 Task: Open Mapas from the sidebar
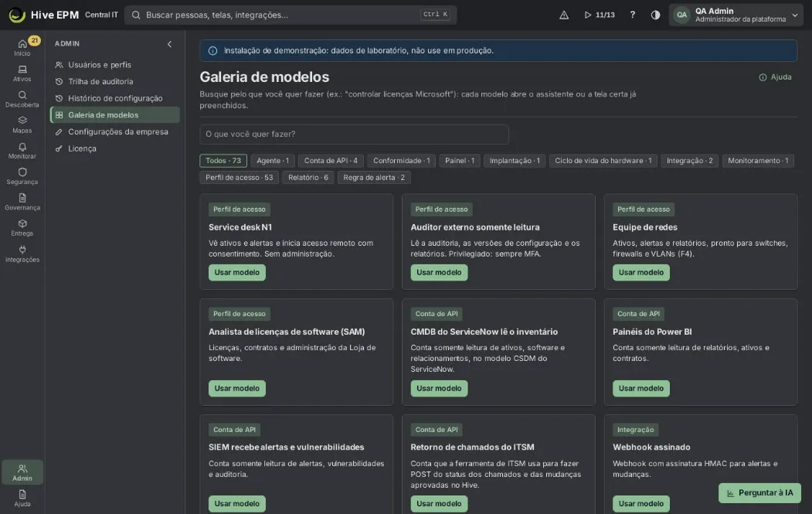point(22,125)
